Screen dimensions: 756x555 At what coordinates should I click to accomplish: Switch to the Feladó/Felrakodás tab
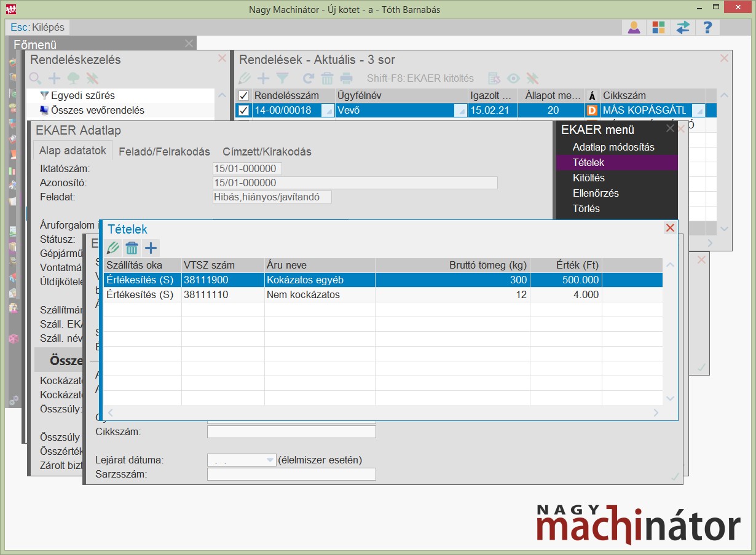164,152
